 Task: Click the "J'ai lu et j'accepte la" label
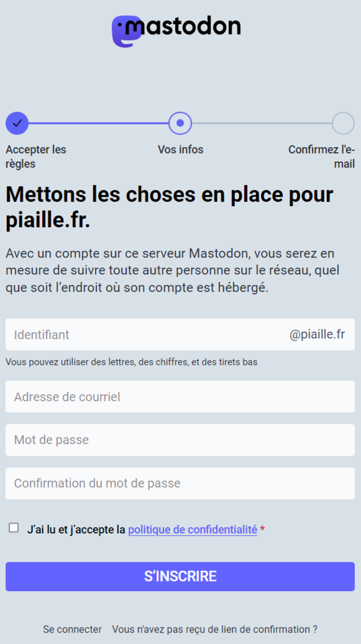click(x=77, y=530)
